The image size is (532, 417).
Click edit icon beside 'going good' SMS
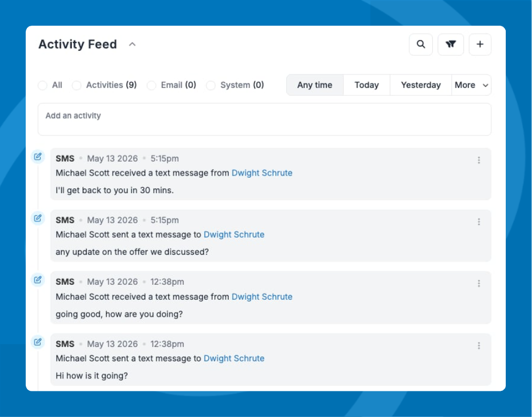(38, 280)
